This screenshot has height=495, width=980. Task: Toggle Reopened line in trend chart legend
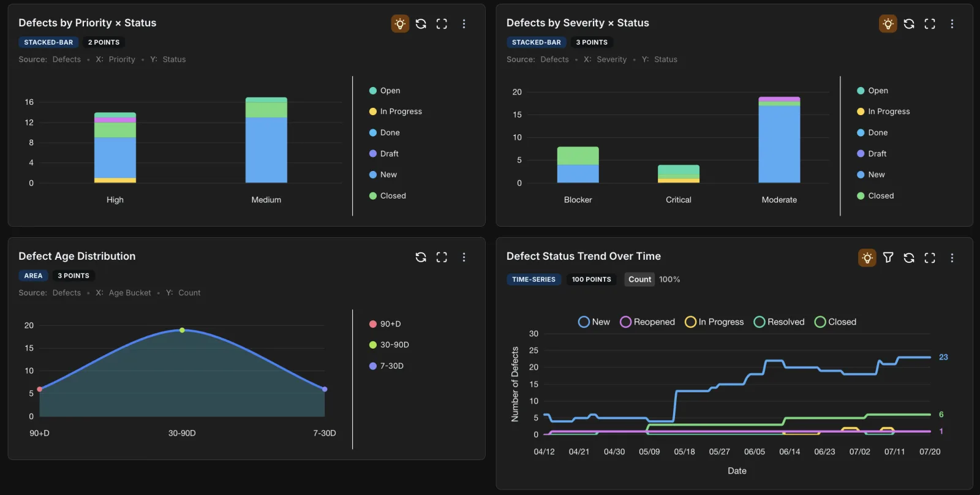pos(647,322)
